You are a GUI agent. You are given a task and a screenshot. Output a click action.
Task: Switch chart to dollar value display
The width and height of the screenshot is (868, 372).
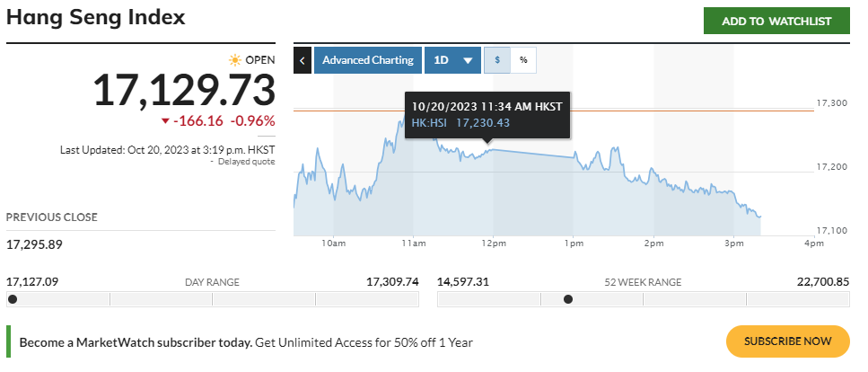[497, 60]
